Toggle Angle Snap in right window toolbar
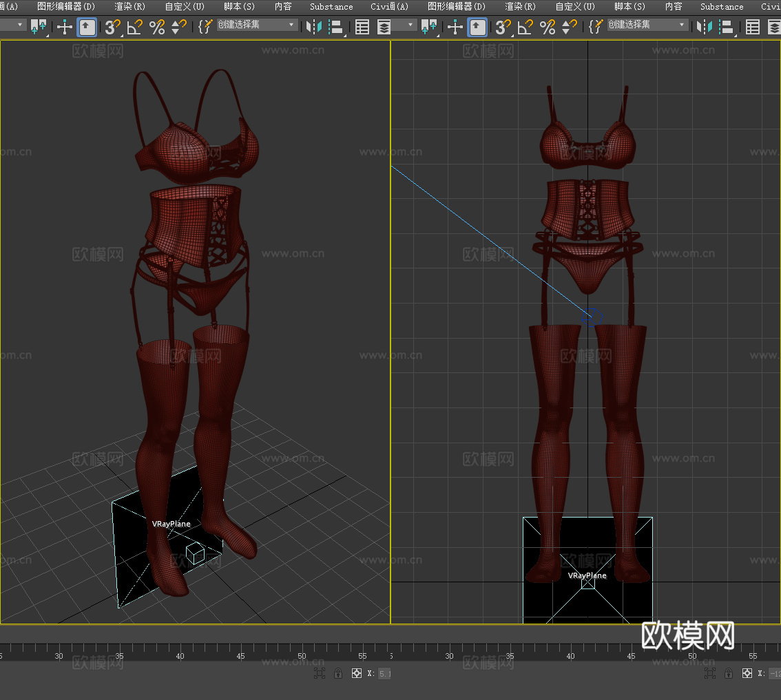This screenshot has height=700, width=781. pos(525,27)
